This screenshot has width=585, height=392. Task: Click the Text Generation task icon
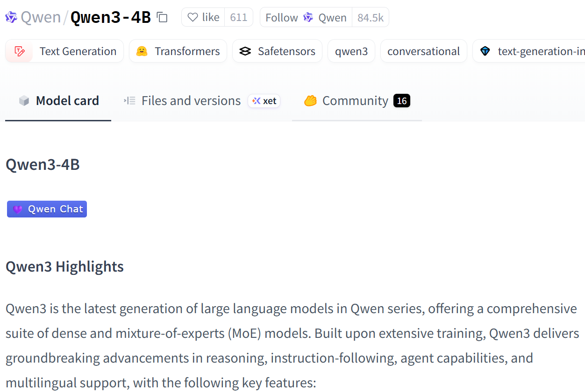[19, 51]
